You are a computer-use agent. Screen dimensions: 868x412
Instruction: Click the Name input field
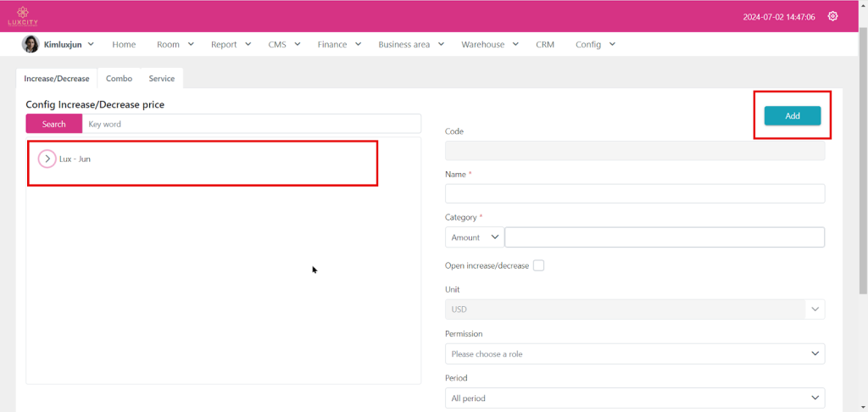pos(634,194)
